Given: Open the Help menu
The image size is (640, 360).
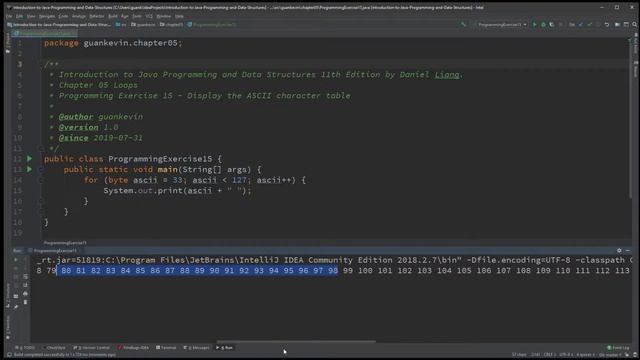Looking at the screenshot, I should (179, 16).
